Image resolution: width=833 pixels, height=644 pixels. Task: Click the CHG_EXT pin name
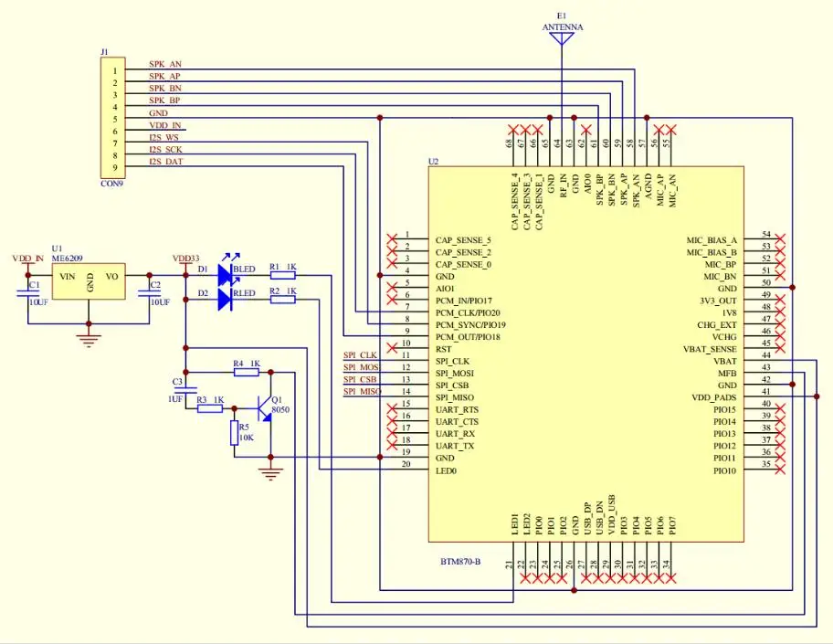tap(717, 324)
